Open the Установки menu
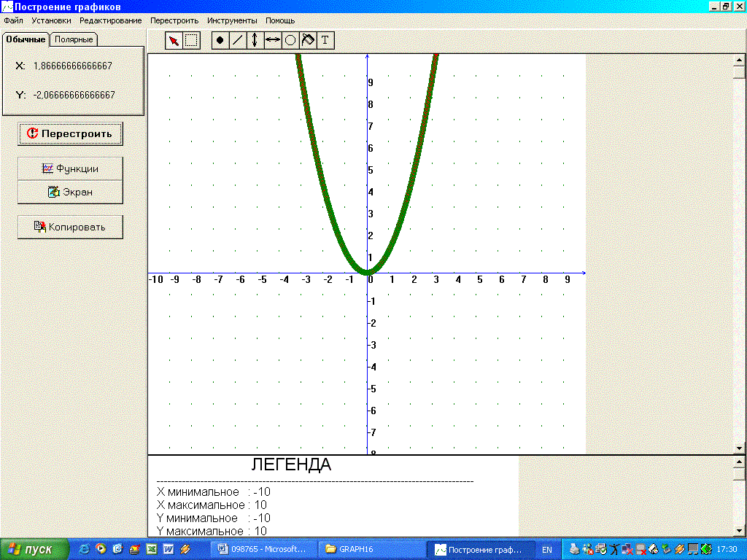This screenshot has width=747, height=560. [51, 20]
